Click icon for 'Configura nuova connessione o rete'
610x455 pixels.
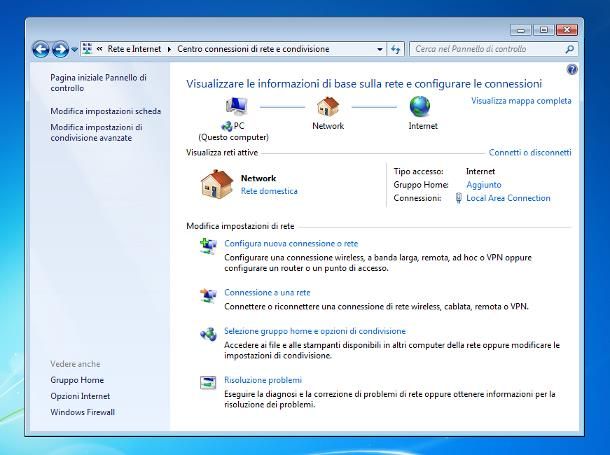pos(208,247)
